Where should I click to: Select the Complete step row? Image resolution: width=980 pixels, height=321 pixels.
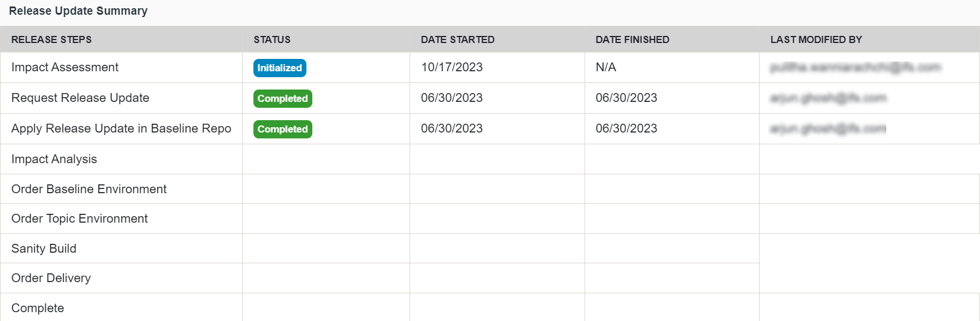(x=38, y=308)
